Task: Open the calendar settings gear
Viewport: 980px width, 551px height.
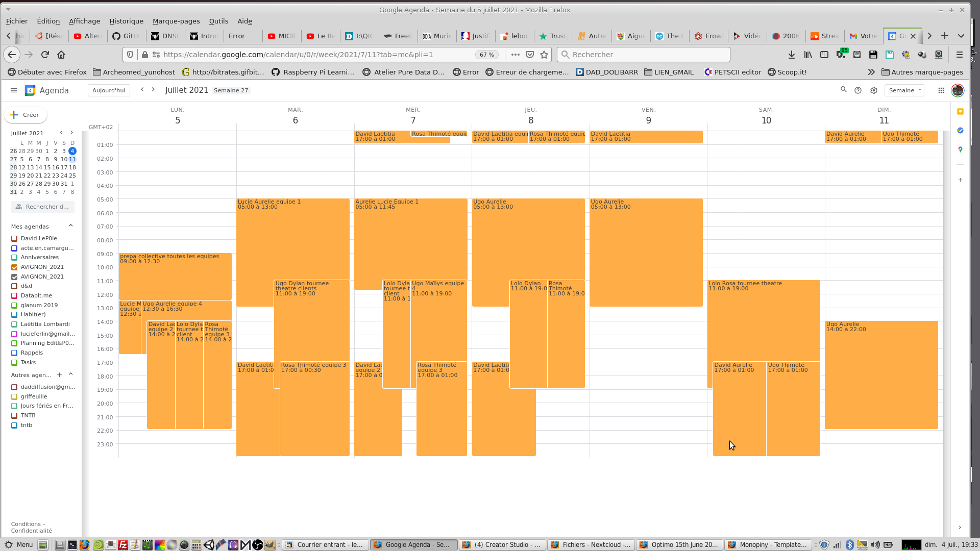Action: tap(874, 90)
